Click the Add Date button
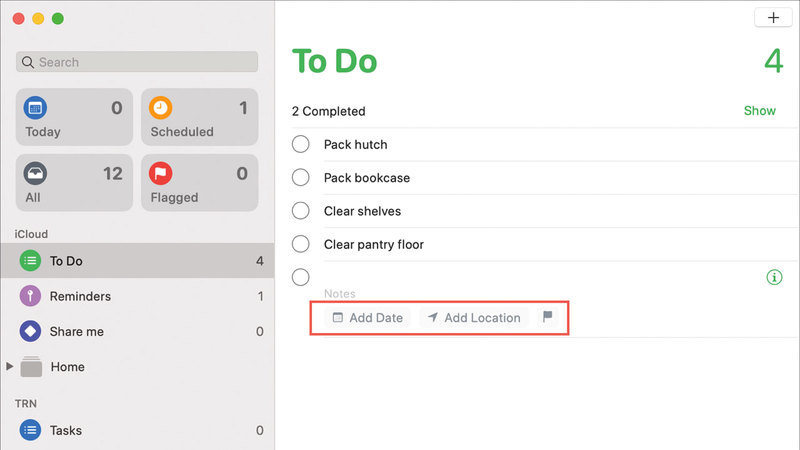This screenshot has height=450, width=800. pyautogui.click(x=367, y=318)
